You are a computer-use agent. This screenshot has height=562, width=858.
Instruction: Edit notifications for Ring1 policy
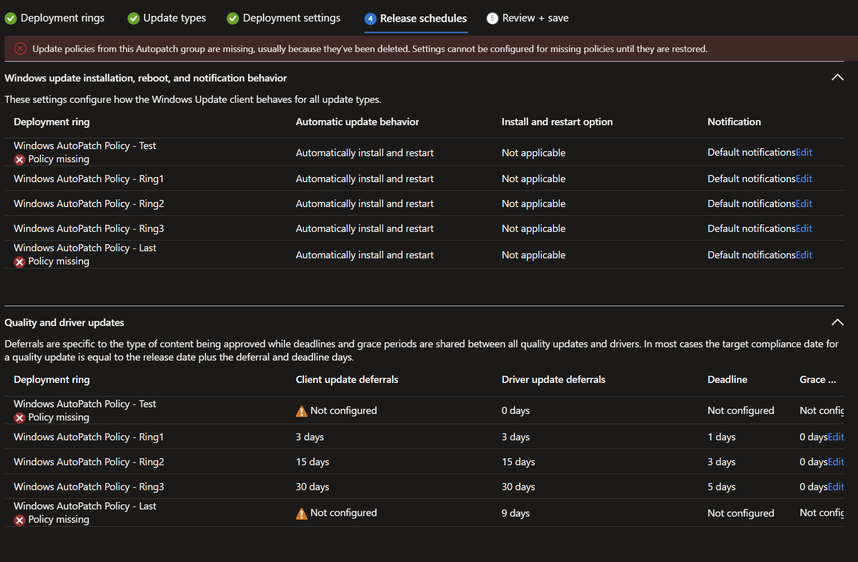pyautogui.click(x=804, y=179)
